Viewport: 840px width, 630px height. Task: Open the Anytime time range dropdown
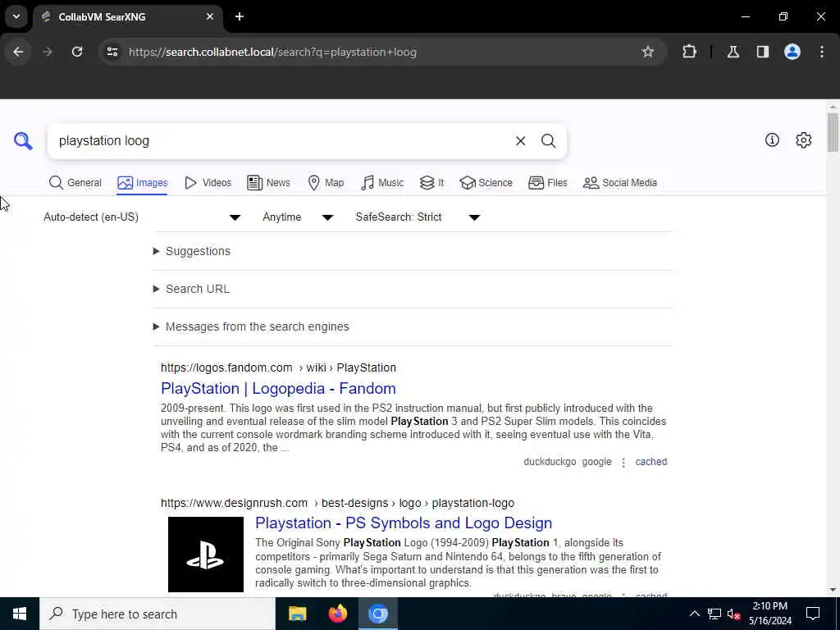point(298,217)
